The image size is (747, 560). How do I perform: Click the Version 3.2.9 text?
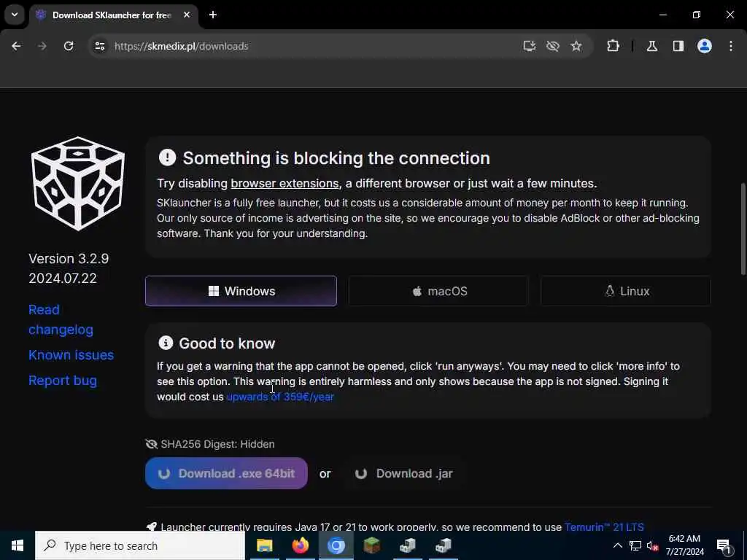(x=69, y=259)
